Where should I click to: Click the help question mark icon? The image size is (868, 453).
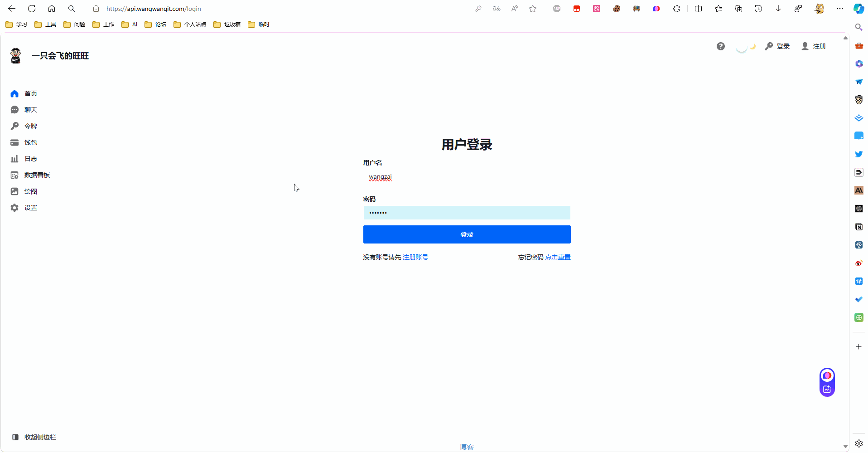[720, 46]
